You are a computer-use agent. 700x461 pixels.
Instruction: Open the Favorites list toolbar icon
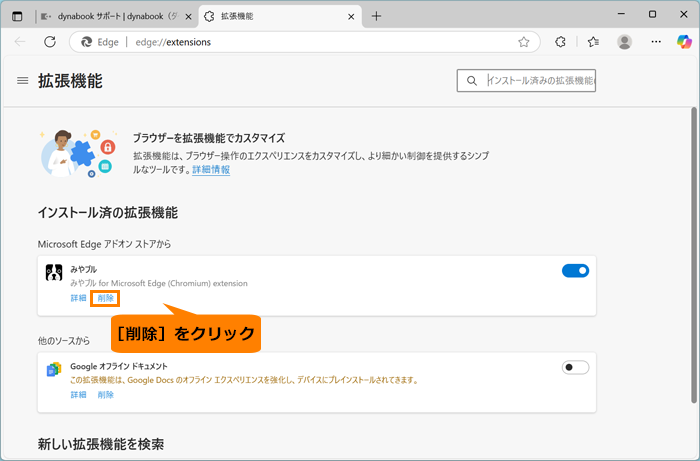[593, 42]
